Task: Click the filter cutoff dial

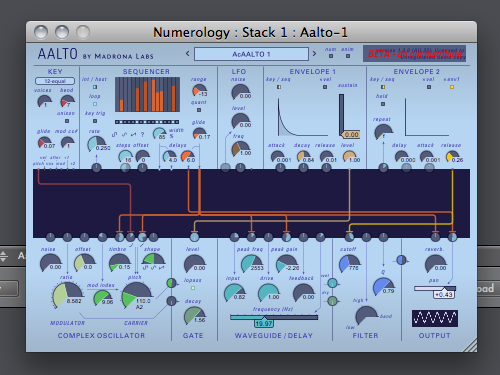Action: (x=349, y=263)
